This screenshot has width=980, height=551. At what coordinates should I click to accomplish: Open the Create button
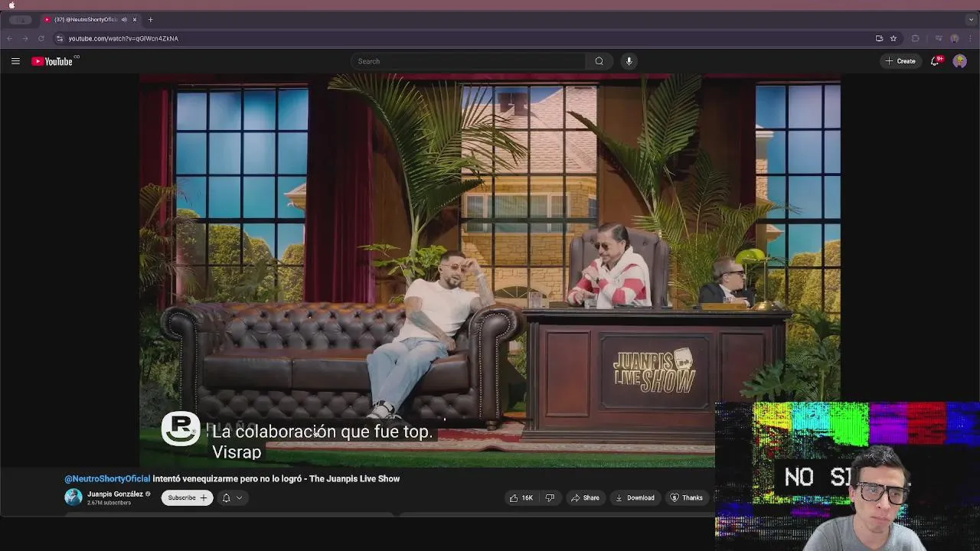[900, 61]
